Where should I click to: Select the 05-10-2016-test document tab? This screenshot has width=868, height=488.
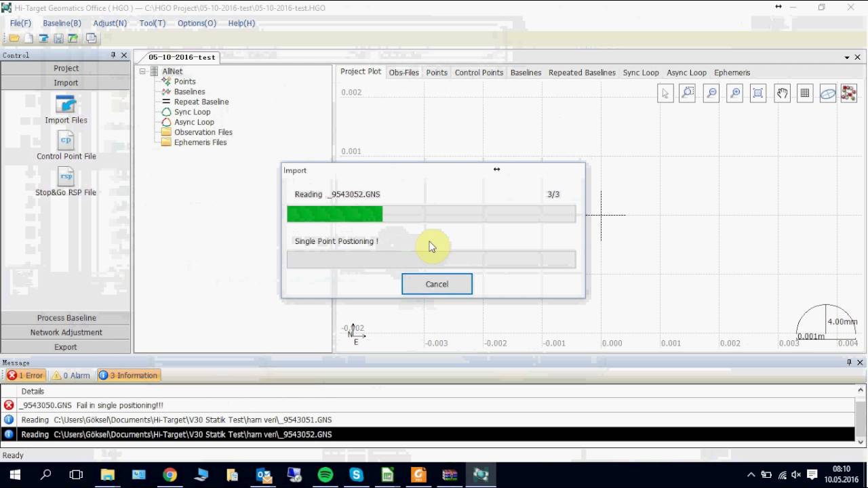coord(182,57)
